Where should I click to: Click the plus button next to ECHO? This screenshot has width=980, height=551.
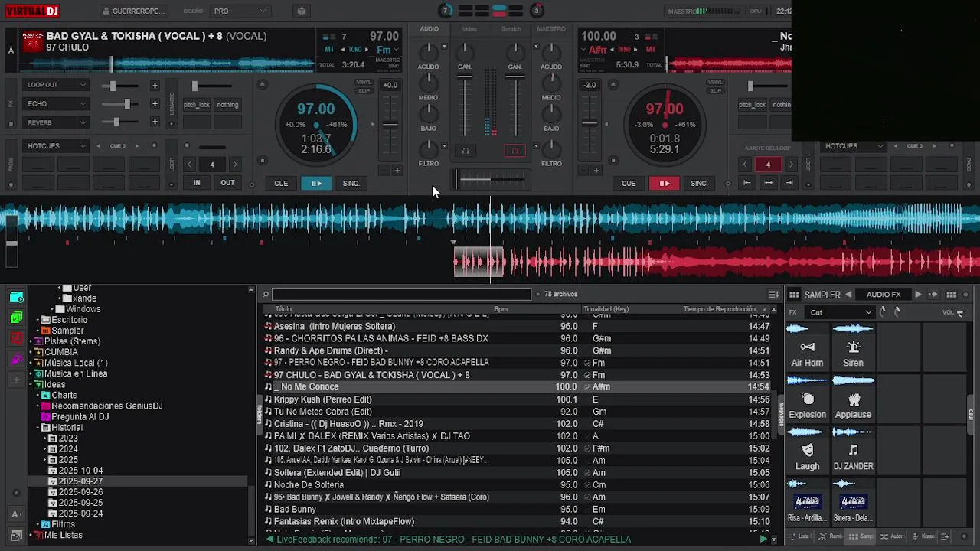tap(155, 104)
